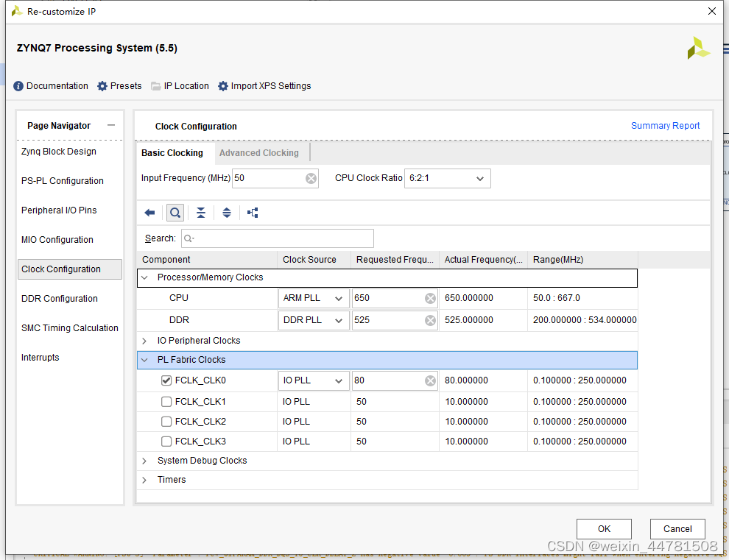Viewport: 729px width, 560px height.
Task: Select the CPU row label
Action: 179,298
